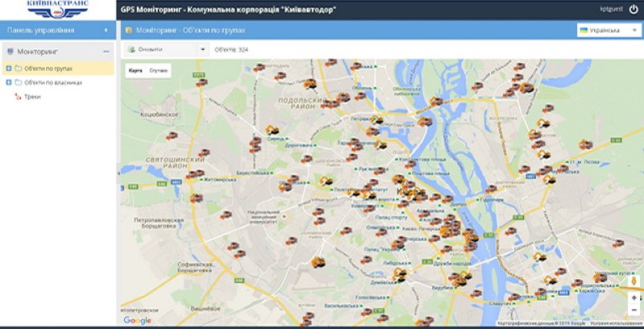This screenshot has height=329, width=644.
Task: Expand the Об'єкти по власниках tree node
Action: (9, 83)
